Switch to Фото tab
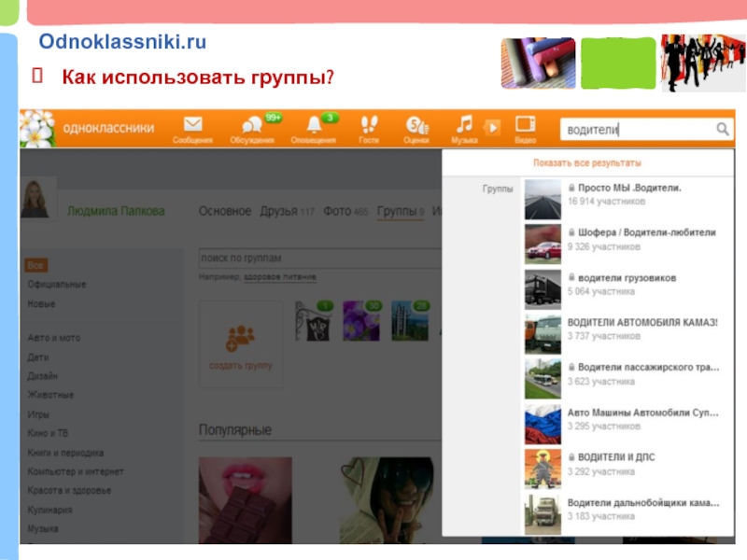The height and width of the screenshot is (560, 747). click(x=345, y=211)
